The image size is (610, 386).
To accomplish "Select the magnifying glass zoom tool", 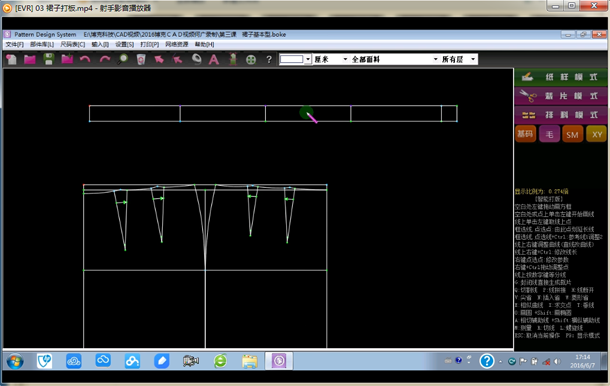I will pyautogui.click(x=123, y=59).
